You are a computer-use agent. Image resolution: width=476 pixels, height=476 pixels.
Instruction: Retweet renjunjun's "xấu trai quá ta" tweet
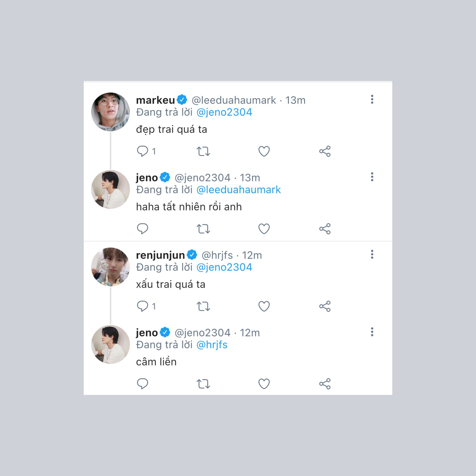tap(203, 306)
